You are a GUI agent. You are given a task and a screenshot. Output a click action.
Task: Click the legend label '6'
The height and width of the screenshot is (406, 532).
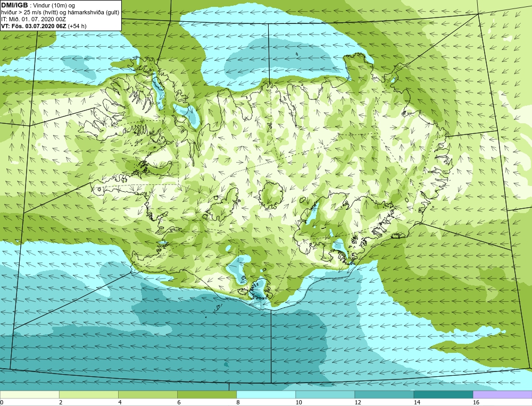[179, 402]
